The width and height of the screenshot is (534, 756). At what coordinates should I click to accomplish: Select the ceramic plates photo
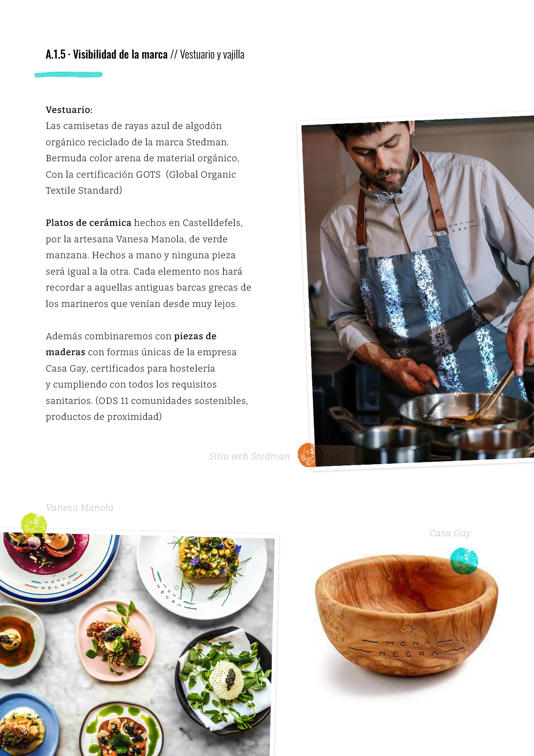[137, 642]
